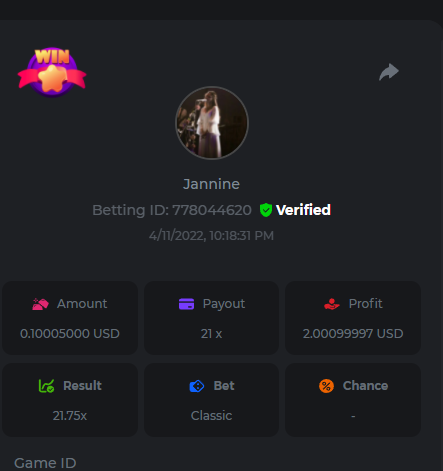Click the 4/11/2022 timestamp

tap(211, 236)
